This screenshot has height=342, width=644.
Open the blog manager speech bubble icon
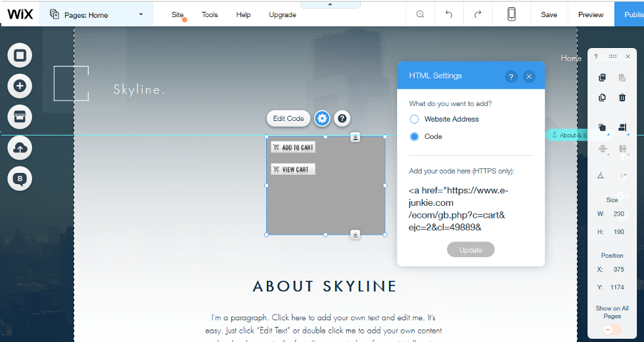[20, 178]
